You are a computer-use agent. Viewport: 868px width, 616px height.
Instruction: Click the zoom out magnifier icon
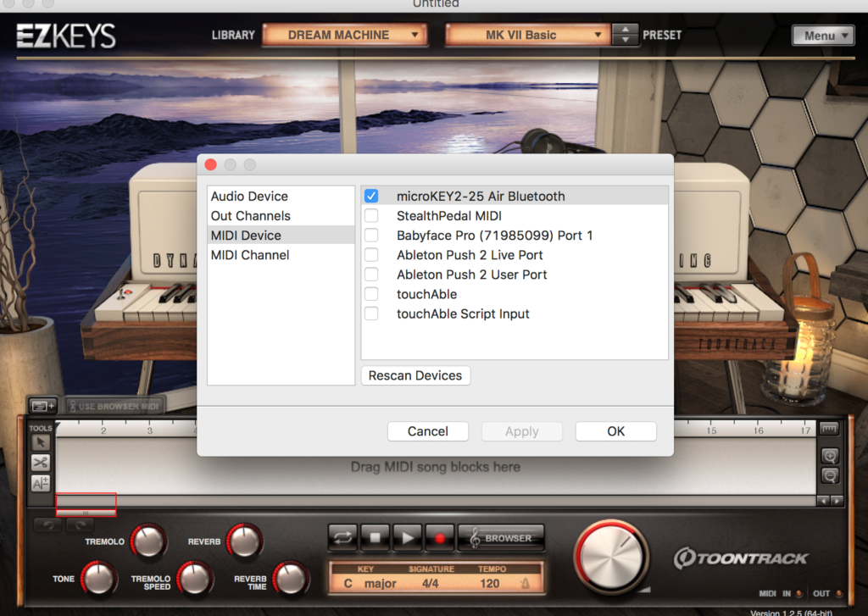(x=830, y=475)
